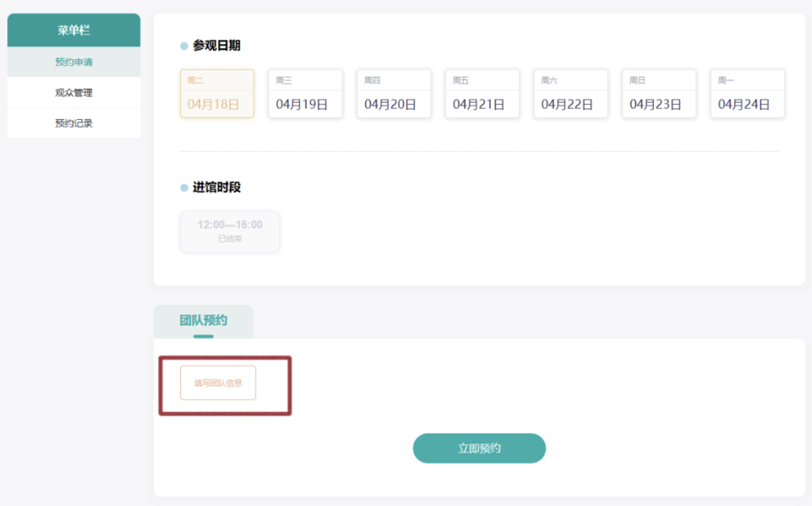Open the 预约记录 menu item

pyautogui.click(x=74, y=123)
